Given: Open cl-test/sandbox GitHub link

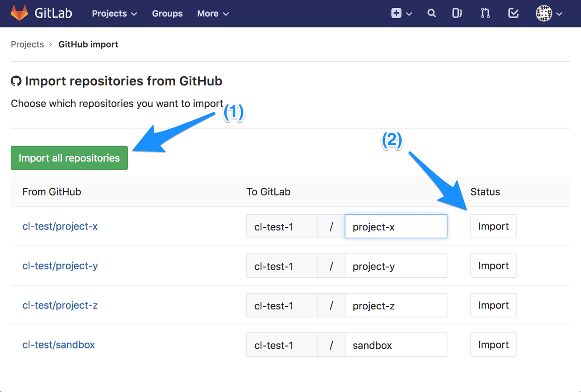Looking at the screenshot, I should (x=59, y=344).
